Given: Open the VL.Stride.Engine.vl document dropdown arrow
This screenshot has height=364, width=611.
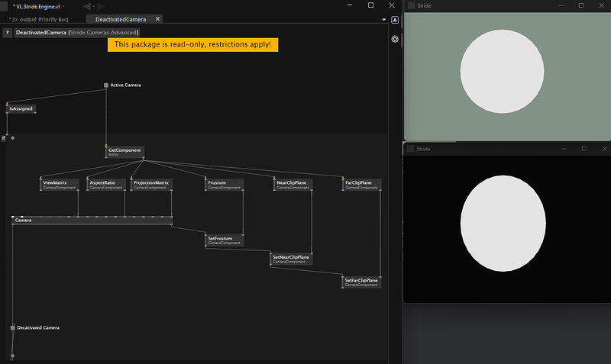Looking at the screenshot, I should coord(65,7).
